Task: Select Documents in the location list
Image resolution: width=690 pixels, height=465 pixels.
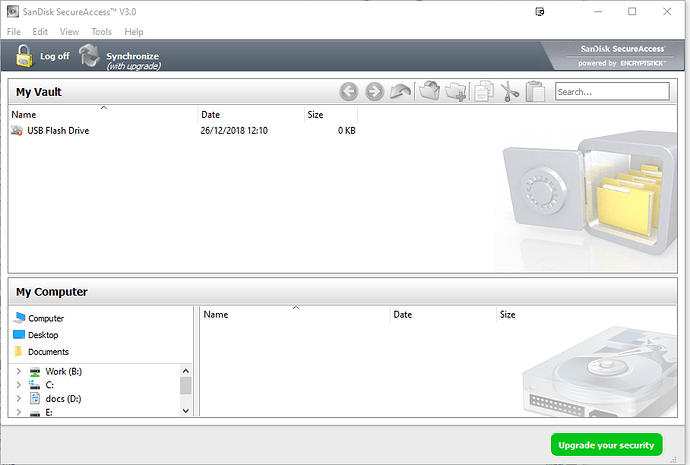Action: [x=48, y=351]
